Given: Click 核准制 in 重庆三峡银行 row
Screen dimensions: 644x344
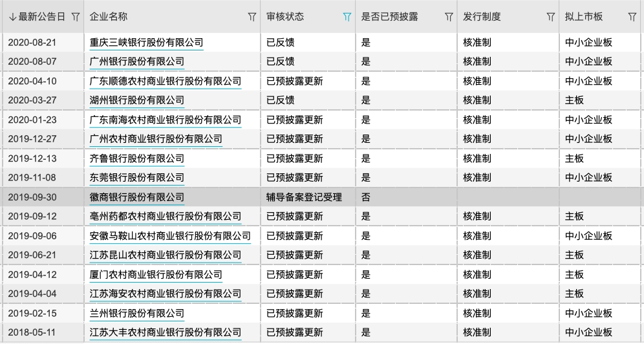Looking at the screenshot, I should click(477, 42).
